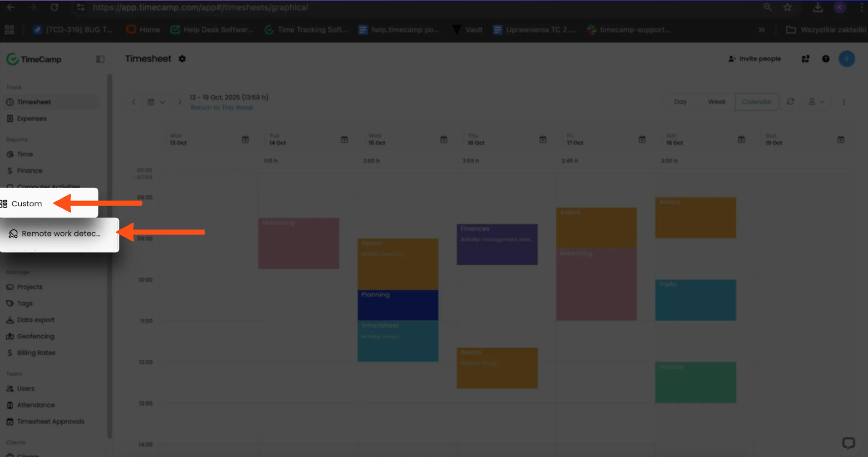The width and height of the screenshot is (868, 457).
Task: Open the chat support bubble icon
Action: click(x=848, y=442)
